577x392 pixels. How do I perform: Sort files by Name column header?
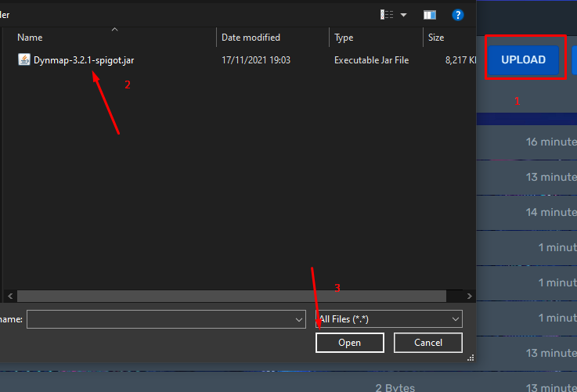point(30,38)
